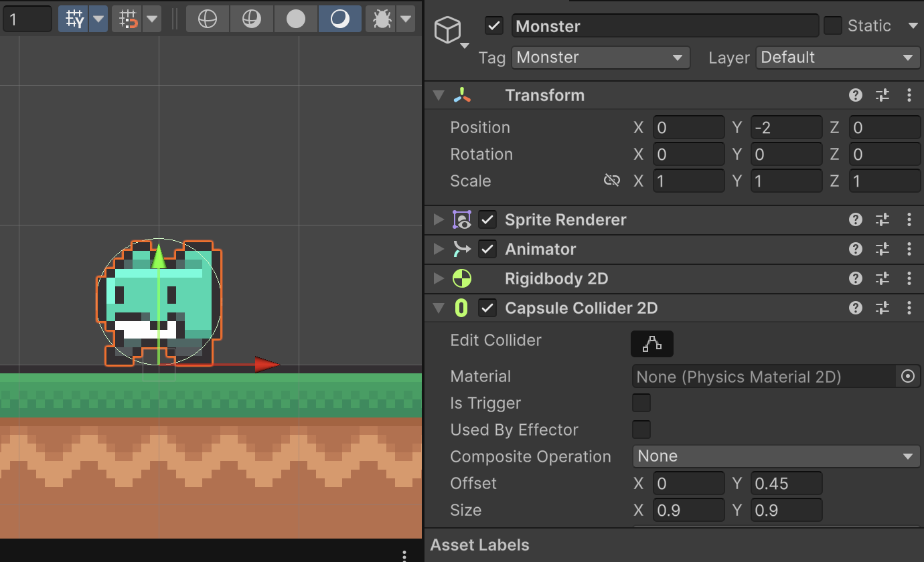Open Capsule Collider 2D more options menu

tap(909, 308)
